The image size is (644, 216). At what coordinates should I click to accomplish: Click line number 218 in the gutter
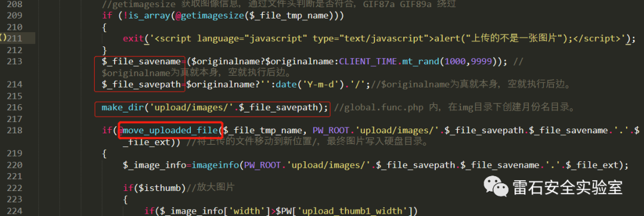click(15, 131)
